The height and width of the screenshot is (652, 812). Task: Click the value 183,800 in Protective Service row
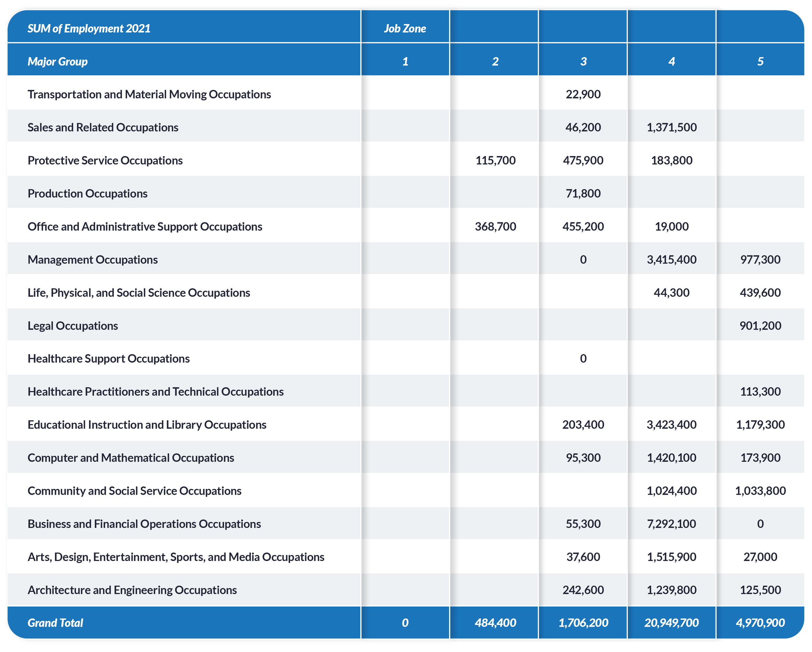coord(671,161)
